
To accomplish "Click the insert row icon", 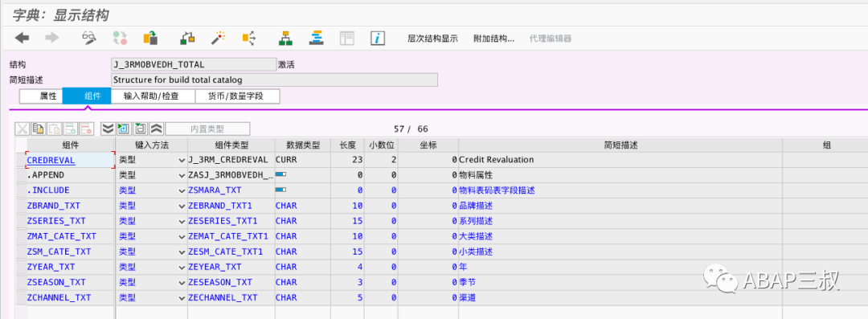I will [x=70, y=129].
